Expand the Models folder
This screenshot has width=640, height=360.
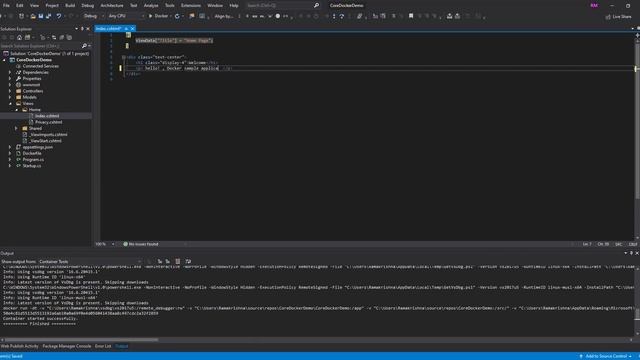pyautogui.click(x=10, y=97)
